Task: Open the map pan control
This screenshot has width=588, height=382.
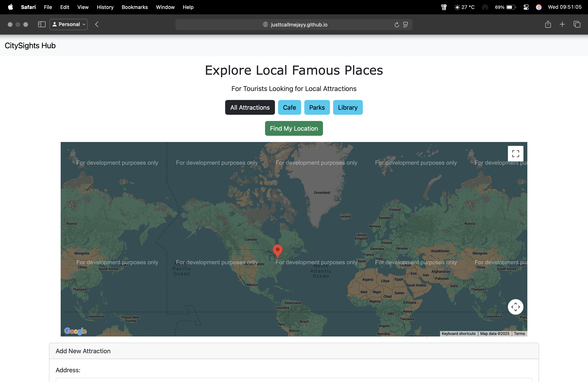Action: click(516, 307)
